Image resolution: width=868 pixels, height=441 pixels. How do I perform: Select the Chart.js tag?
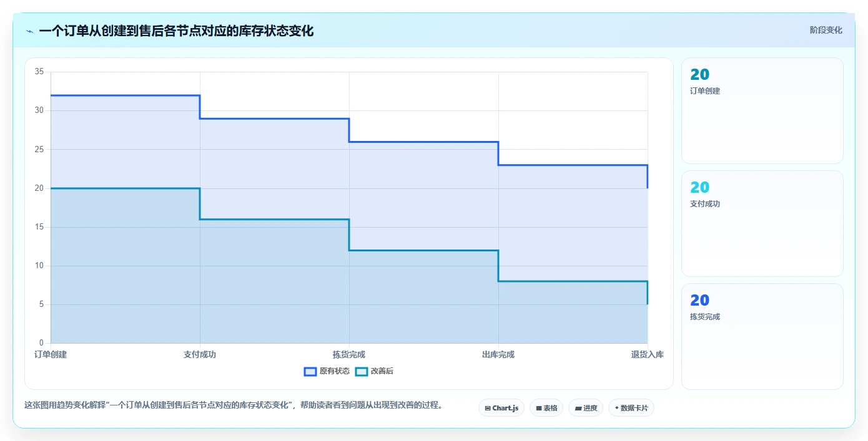click(x=501, y=408)
